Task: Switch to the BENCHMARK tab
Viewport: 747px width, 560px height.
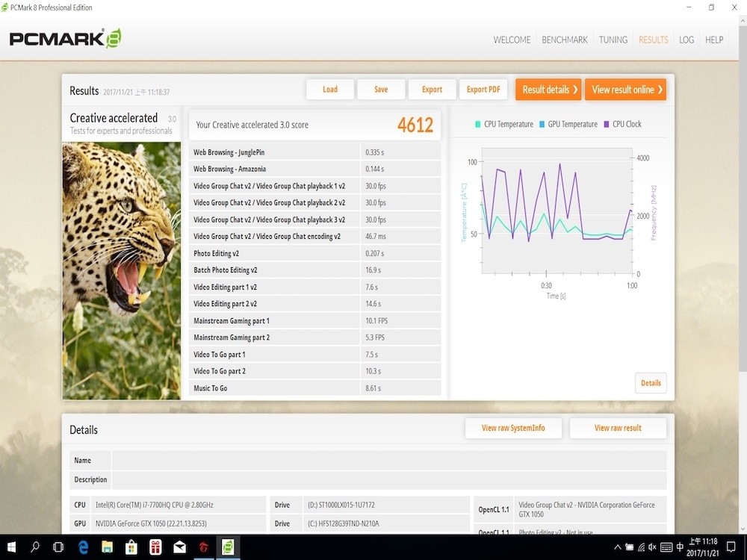Action: click(565, 40)
